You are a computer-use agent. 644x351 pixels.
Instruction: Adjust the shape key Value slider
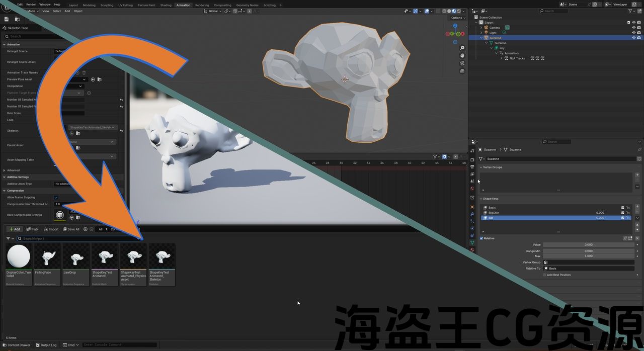(588, 245)
